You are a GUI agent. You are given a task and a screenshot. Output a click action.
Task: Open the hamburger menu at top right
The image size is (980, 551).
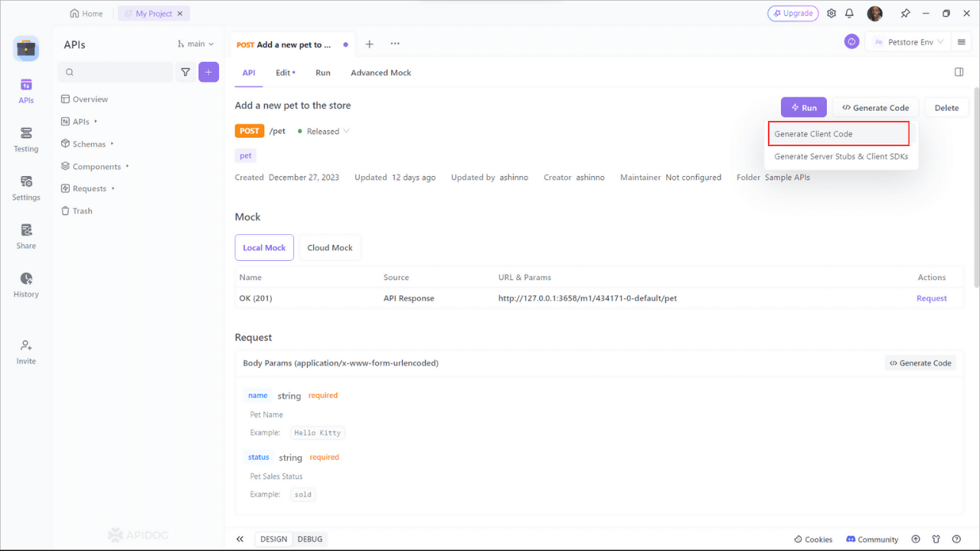tap(962, 42)
